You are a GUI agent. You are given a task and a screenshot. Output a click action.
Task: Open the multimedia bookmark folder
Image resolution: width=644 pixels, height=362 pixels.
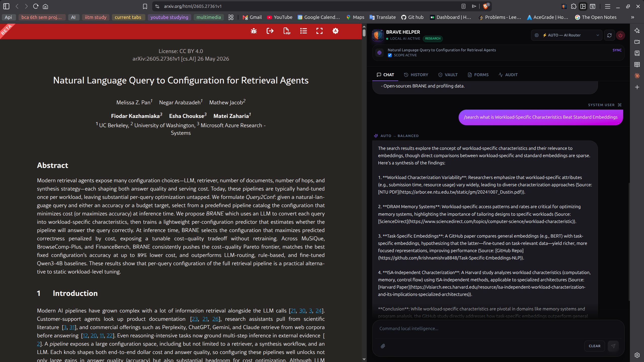[209, 17]
